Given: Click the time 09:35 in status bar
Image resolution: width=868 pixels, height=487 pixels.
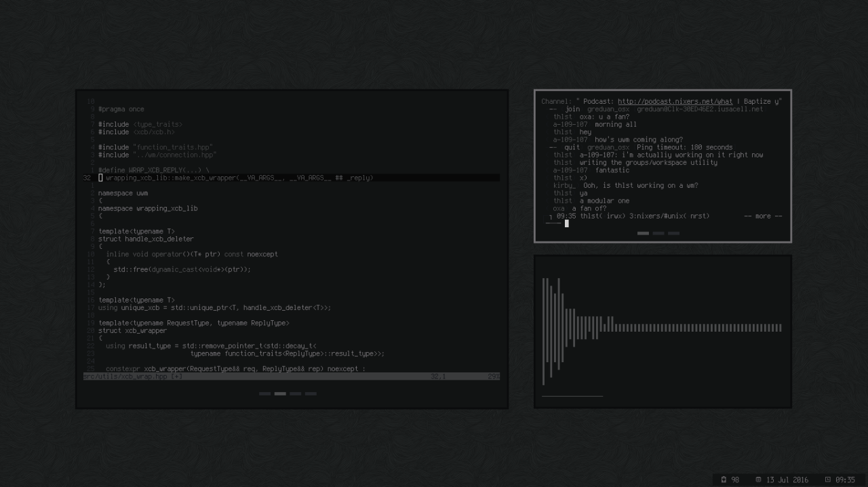Looking at the screenshot, I should pyautogui.click(x=845, y=480).
